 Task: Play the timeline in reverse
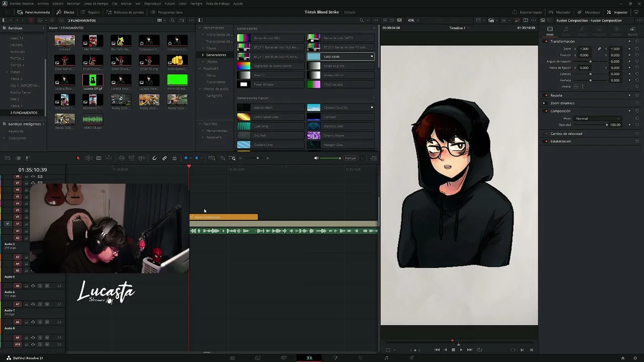click(x=445, y=350)
